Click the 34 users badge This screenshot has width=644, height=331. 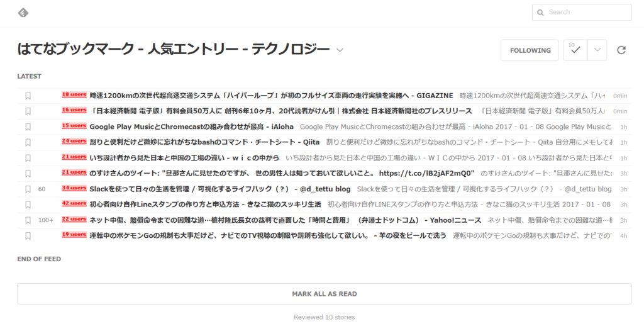tap(74, 188)
